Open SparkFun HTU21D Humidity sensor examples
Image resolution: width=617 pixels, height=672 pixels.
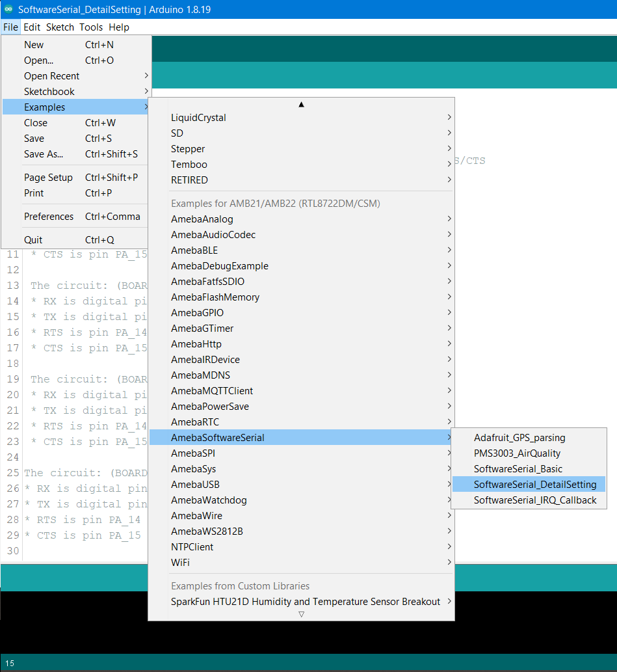click(301, 602)
